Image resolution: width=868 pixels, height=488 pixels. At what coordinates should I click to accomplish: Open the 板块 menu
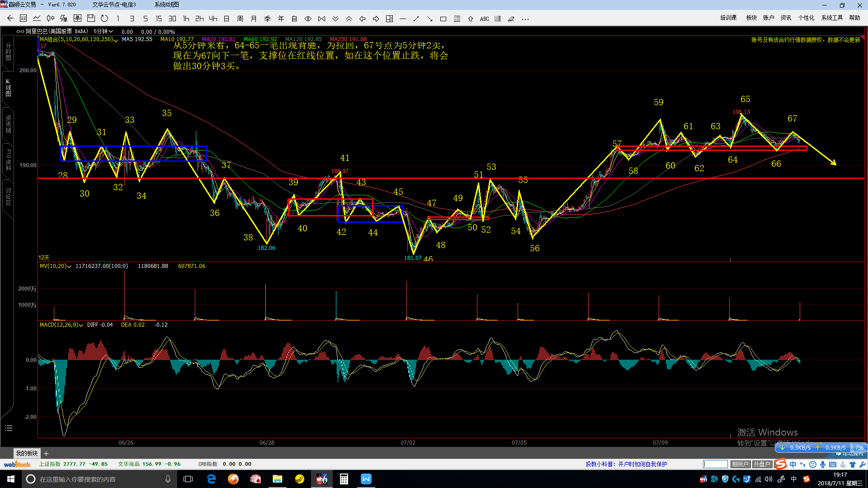pyautogui.click(x=751, y=18)
